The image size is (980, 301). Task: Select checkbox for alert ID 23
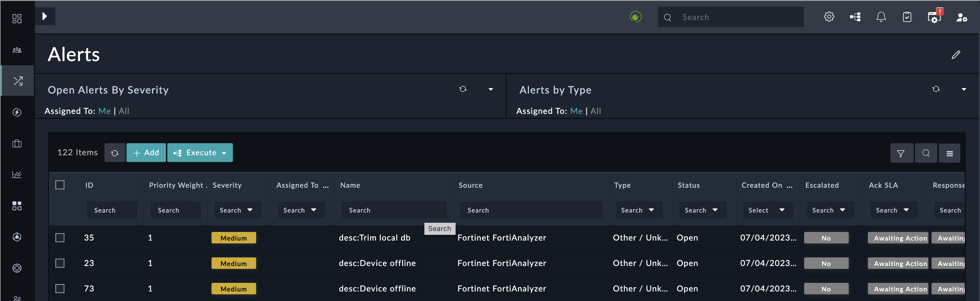point(60,263)
